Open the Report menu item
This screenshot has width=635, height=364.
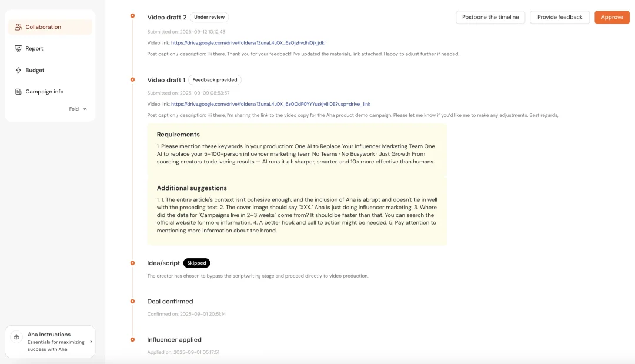[34, 49]
